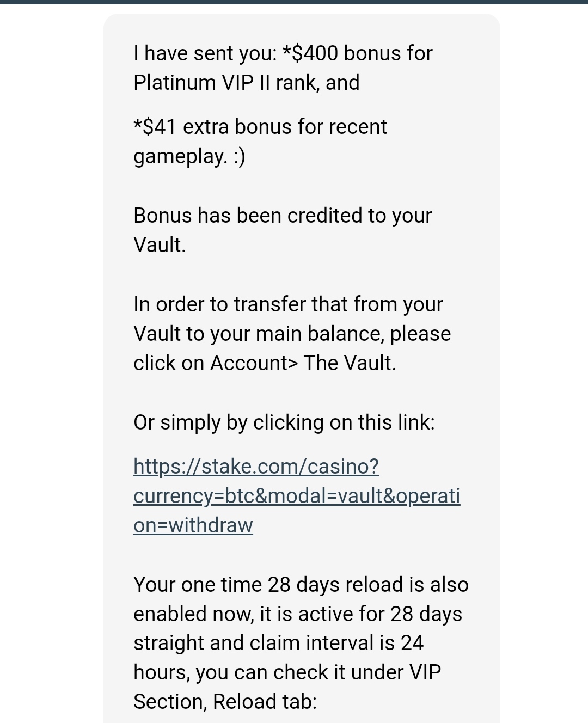Click 'Vault to your main balance' text
This screenshot has height=723, width=588.
[258, 334]
